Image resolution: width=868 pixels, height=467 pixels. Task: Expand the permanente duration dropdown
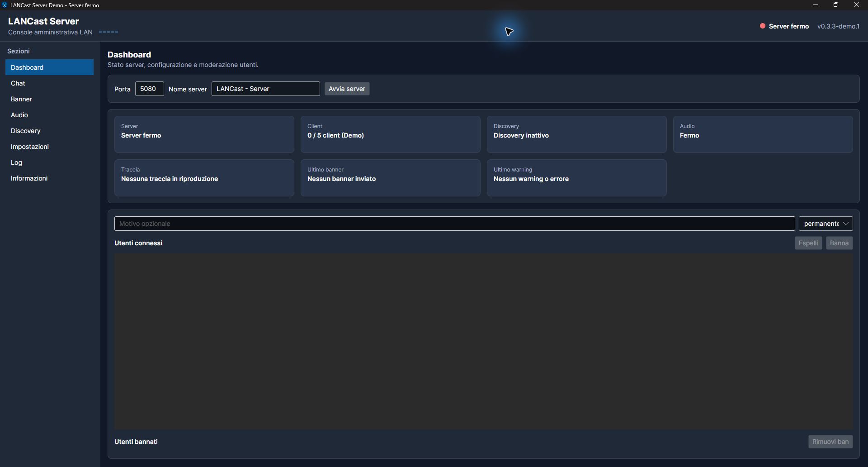(x=826, y=224)
